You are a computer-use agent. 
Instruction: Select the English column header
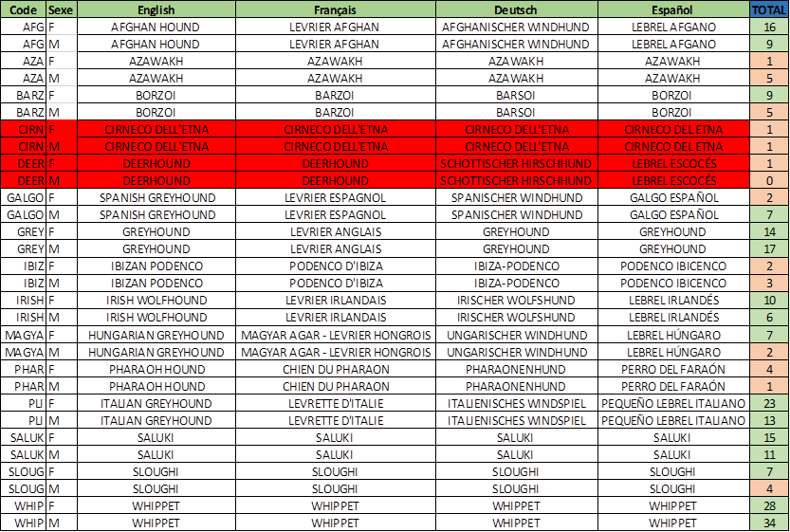tap(156, 9)
